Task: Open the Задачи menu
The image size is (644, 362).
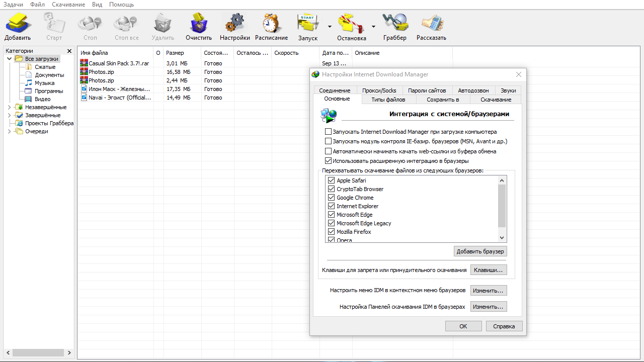Action: (x=14, y=5)
